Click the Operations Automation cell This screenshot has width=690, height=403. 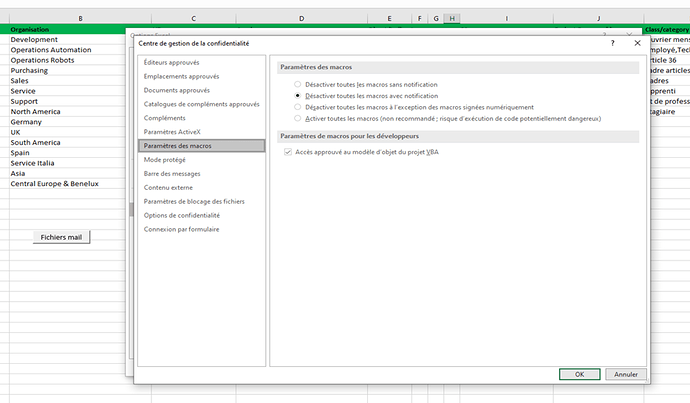67,50
